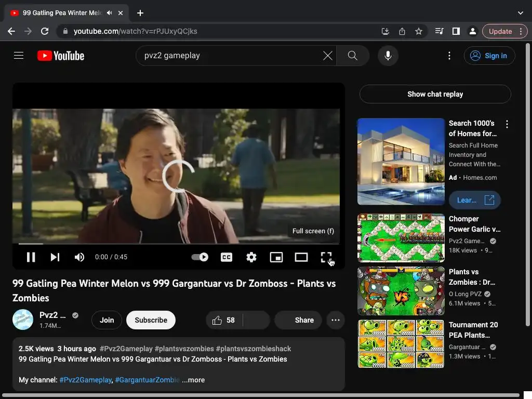Open the browser profile icon

pyautogui.click(x=472, y=31)
